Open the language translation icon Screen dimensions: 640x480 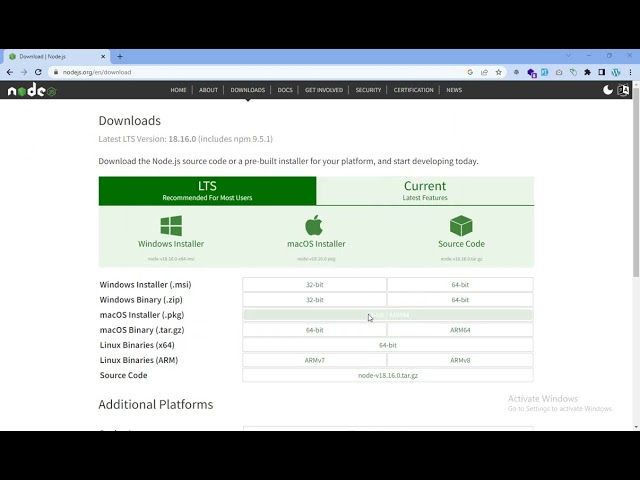[623, 90]
